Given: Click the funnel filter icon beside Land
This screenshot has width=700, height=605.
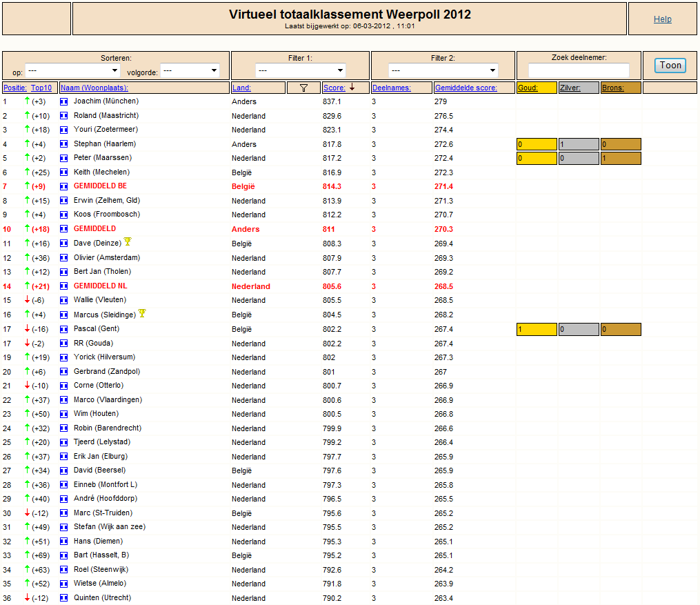Looking at the screenshot, I should (x=303, y=88).
